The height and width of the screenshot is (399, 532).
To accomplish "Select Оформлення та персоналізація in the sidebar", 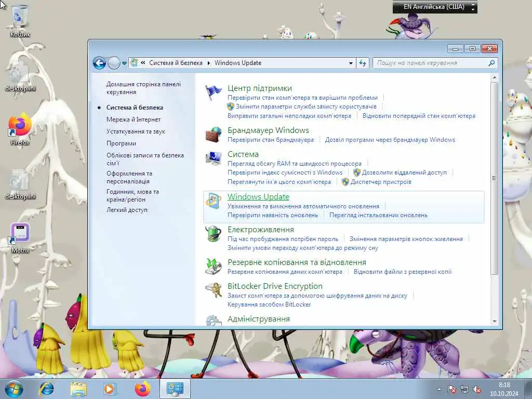I will [x=129, y=177].
